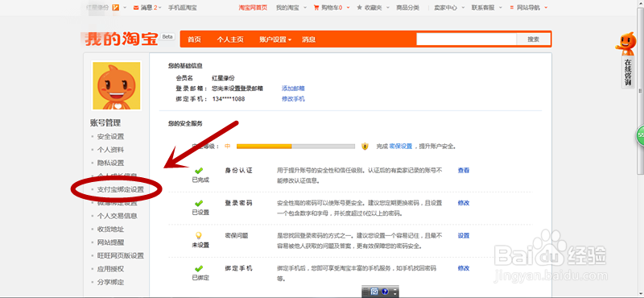Select 个人资料 in the sidebar

coord(110,150)
